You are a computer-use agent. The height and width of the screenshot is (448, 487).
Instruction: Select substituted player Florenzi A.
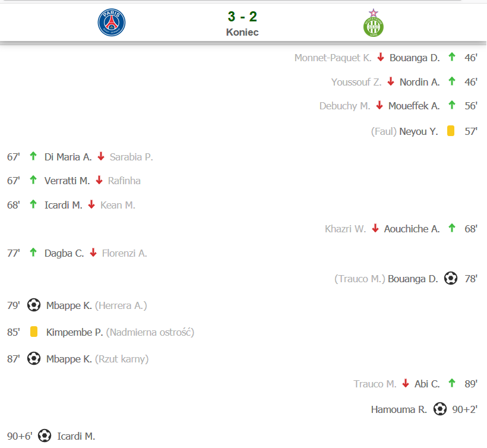[x=125, y=253]
